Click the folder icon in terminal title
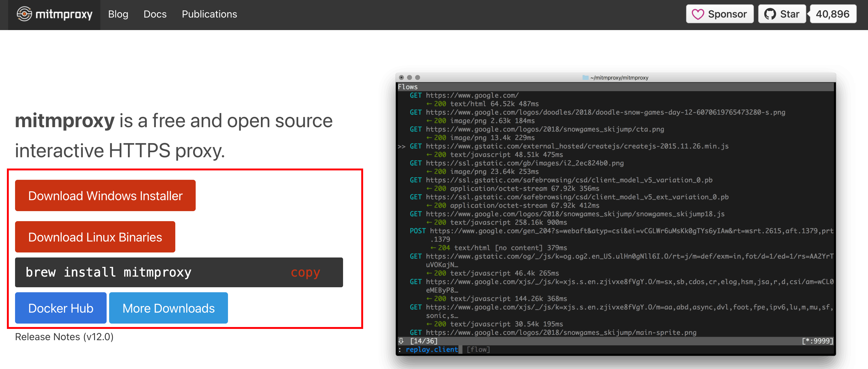The height and width of the screenshot is (369, 868). tap(585, 78)
